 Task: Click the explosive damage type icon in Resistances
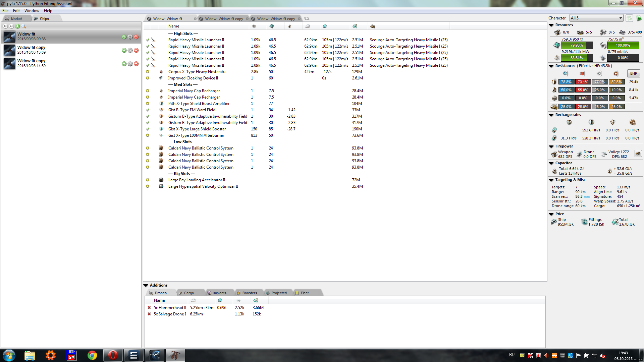point(616,73)
